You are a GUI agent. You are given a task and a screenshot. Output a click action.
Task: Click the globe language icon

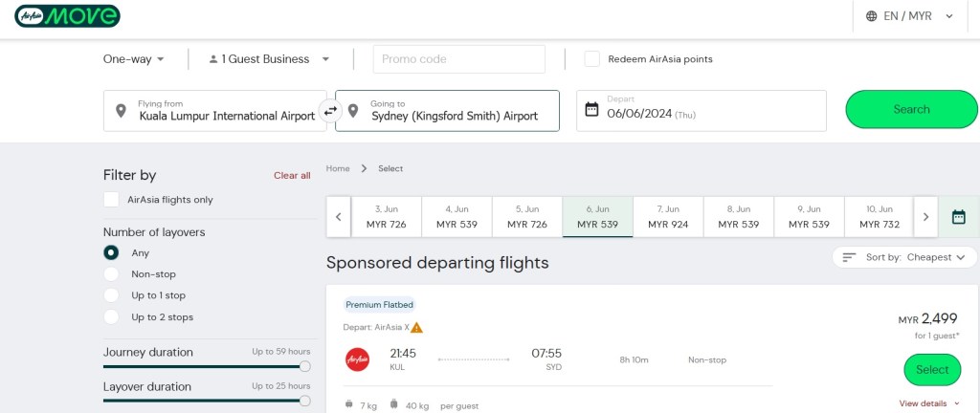[871, 16]
